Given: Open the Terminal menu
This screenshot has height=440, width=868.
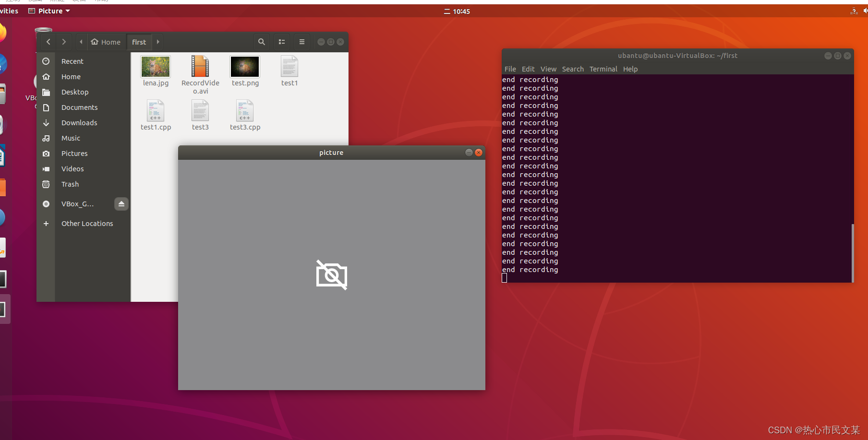Looking at the screenshot, I should click(x=603, y=69).
